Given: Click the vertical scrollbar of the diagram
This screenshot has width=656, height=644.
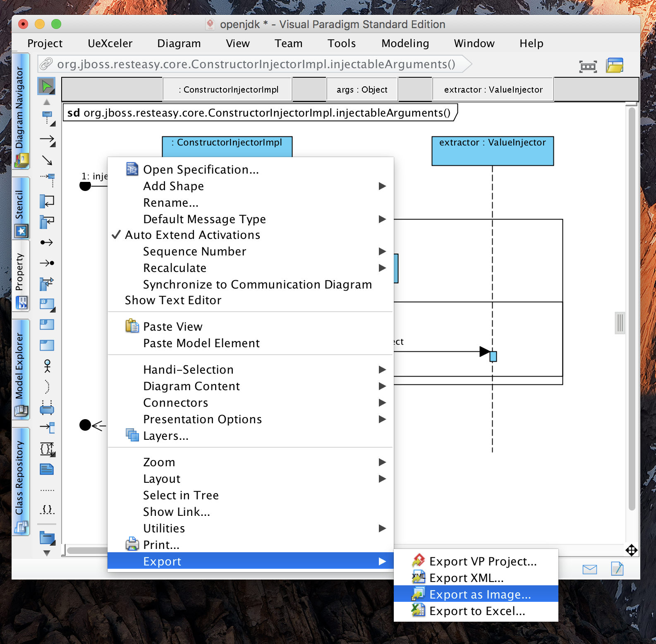Looking at the screenshot, I should point(631,308).
